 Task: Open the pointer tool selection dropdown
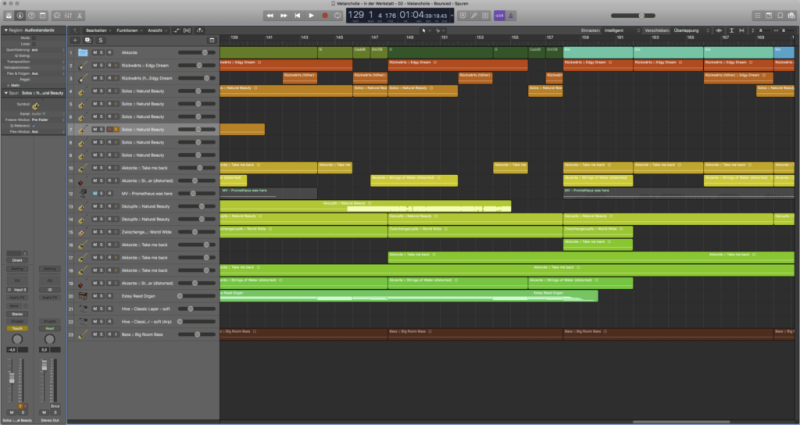pyautogui.click(x=426, y=31)
